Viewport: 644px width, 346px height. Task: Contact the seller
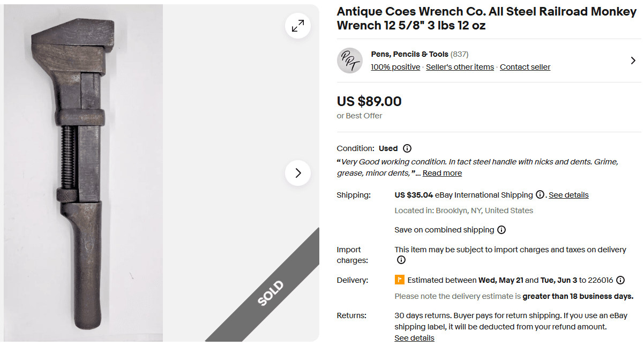(x=525, y=66)
